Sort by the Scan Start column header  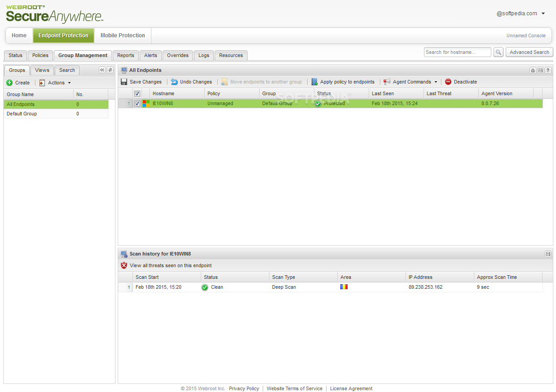(167, 277)
